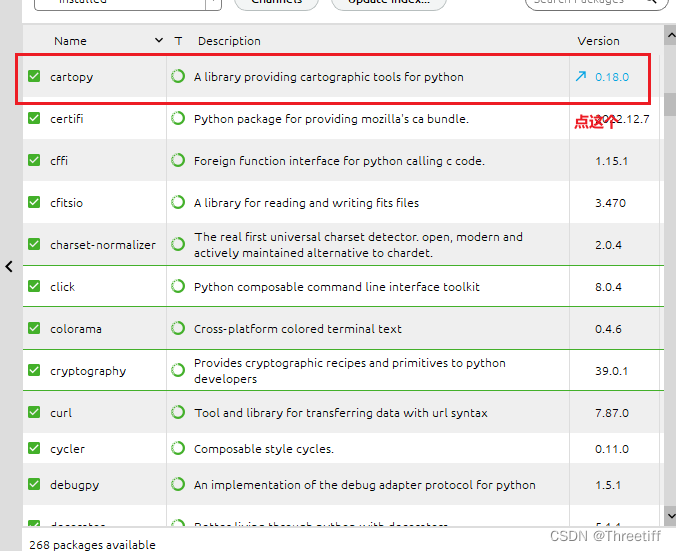The width and height of the screenshot is (676, 551).
Task: Click the Version column header
Action: [x=598, y=41]
